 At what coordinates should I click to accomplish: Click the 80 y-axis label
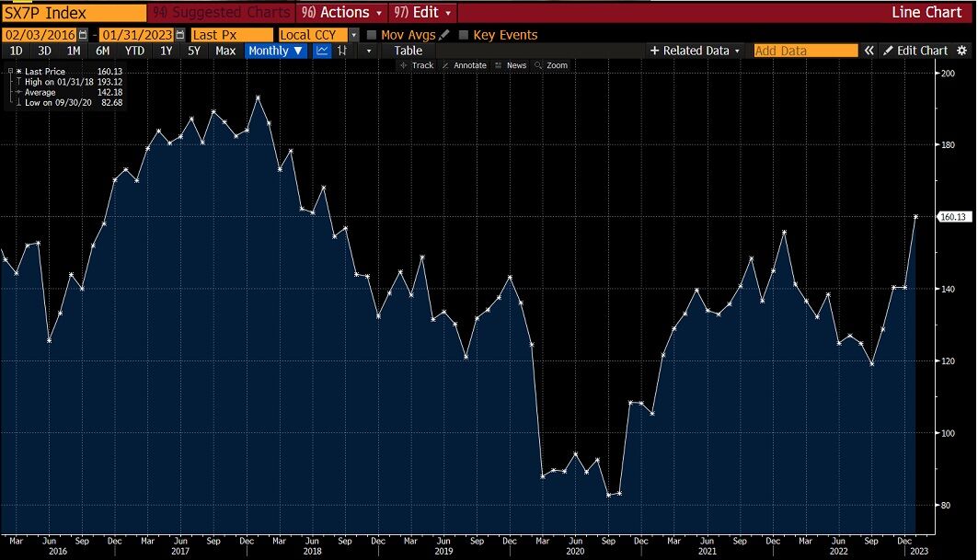[x=946, y=505]
